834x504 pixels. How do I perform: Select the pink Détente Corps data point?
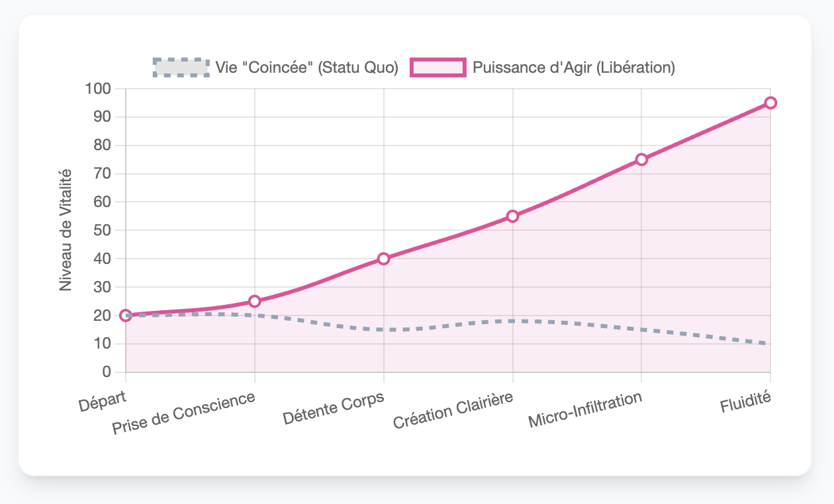tap(384, 259)
